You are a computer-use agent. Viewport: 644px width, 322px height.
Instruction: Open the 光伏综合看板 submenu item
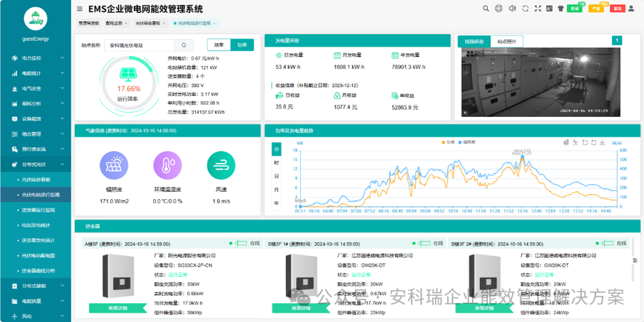pos(36,180)
